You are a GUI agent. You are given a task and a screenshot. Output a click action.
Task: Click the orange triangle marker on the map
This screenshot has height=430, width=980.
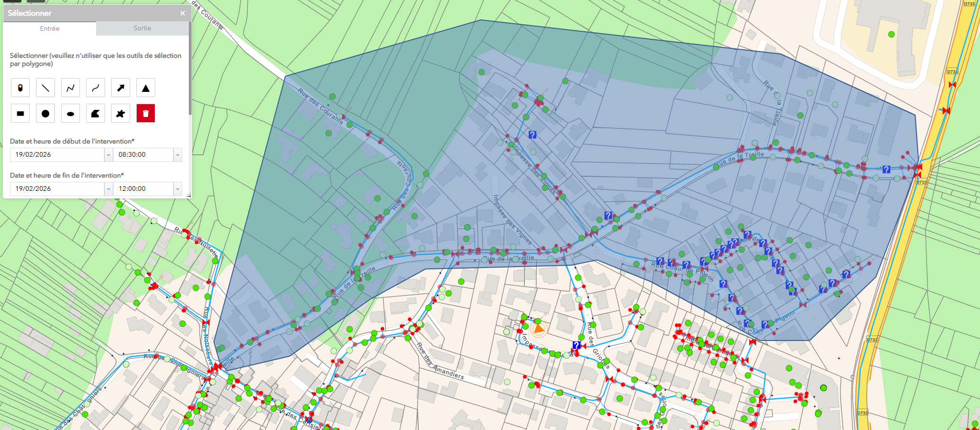pos(539,328)
